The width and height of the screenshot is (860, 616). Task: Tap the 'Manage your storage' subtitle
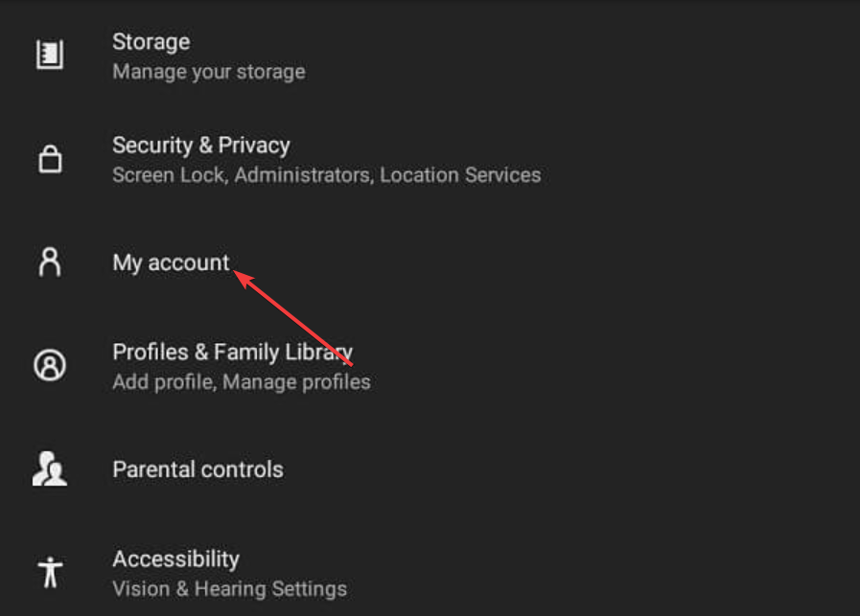[x=208, y=72]
